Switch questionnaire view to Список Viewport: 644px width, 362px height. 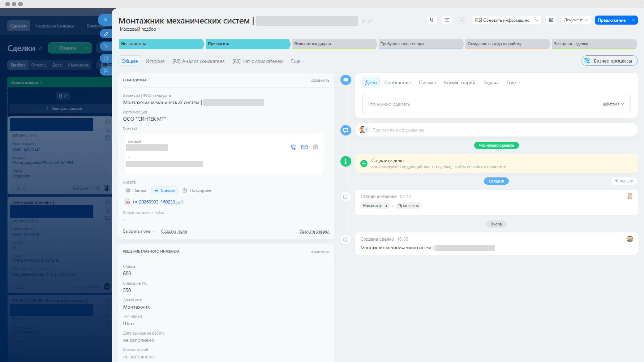click(164, 190)
